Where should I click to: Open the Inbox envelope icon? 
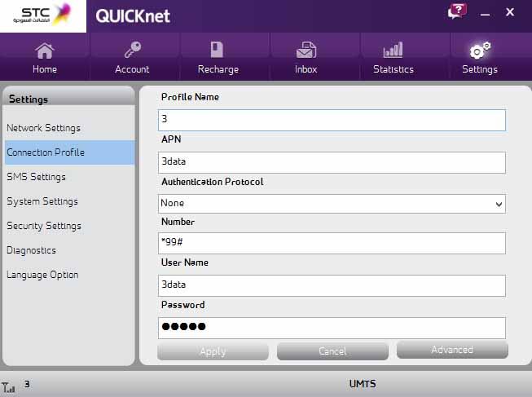[306, 50]
